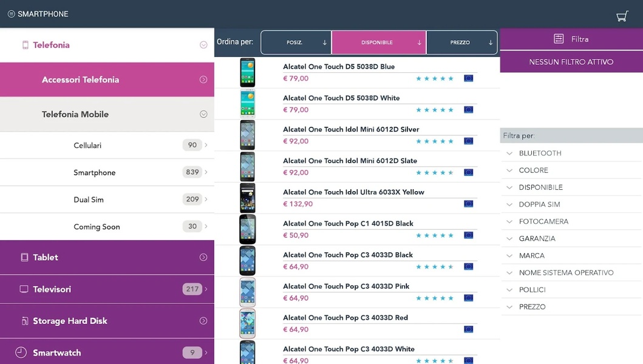Click EU flag for Alcatel D5 5038D Blue
Image resolution: width=643 pixels, height=364 pixels.
point(468,78)
